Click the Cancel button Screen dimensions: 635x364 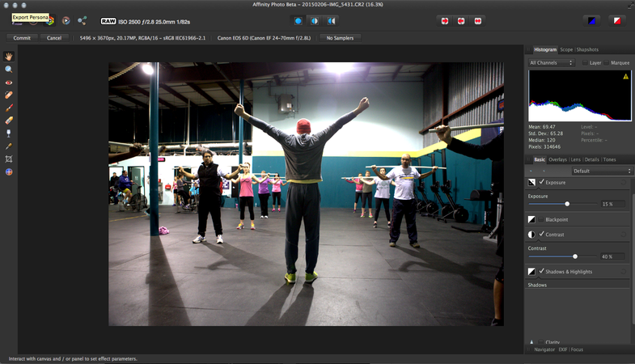click(x=54, y=38)
